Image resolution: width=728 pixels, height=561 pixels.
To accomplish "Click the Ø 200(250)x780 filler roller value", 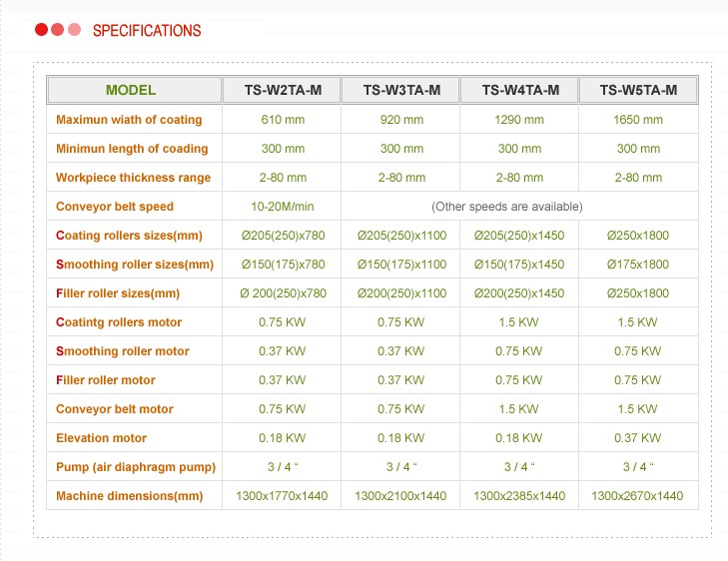I will pyautogui.click(x=283, y=293).
